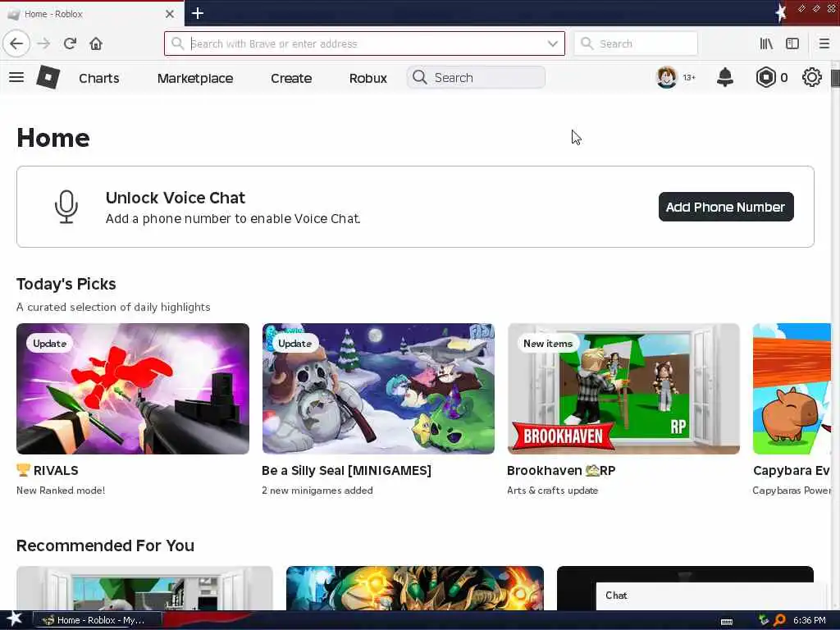
Task: Click the Update badge on RIVALS
Action: pyautogui.click(x=50, y=344)
